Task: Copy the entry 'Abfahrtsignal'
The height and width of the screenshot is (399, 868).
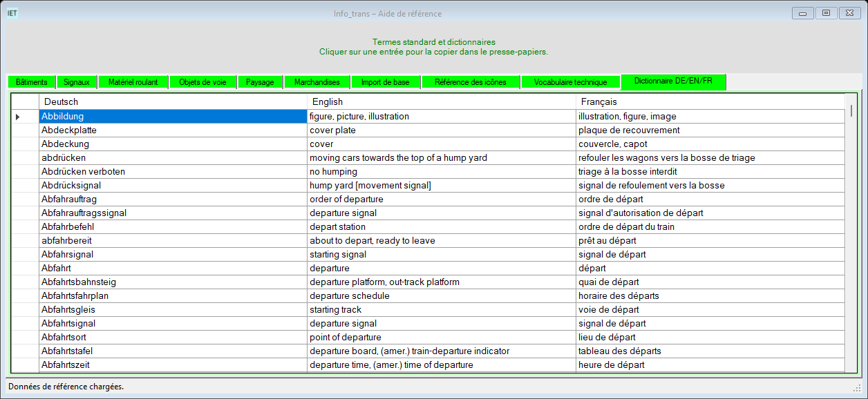Action: [173, 324]
